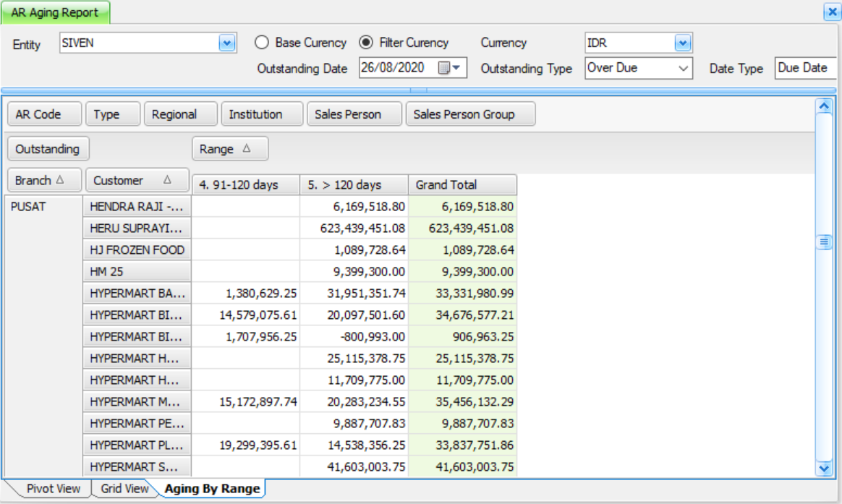Close the AR Aging Report panel

coord(833,12)
